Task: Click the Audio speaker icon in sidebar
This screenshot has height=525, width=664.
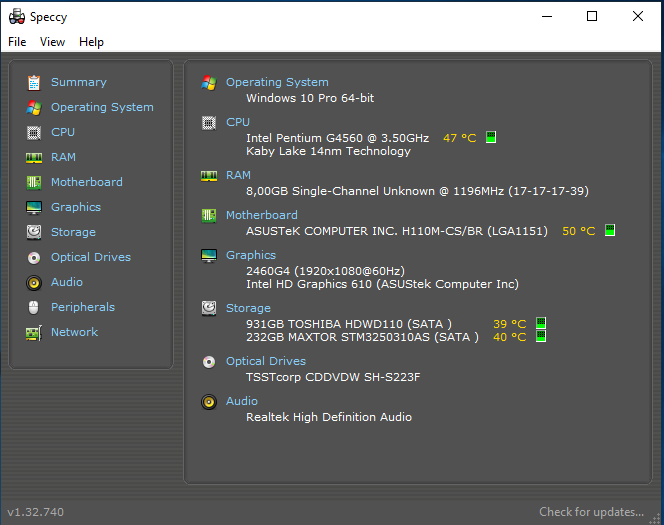Action: (x=34, y=282)
